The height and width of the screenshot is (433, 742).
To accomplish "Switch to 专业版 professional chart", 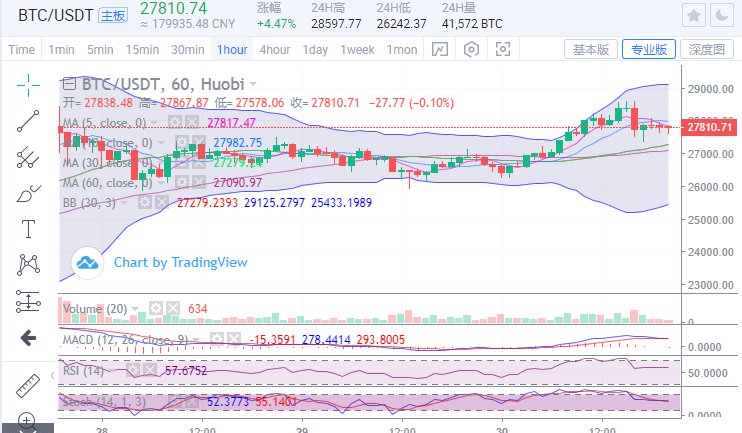I will tap(649, 49).
